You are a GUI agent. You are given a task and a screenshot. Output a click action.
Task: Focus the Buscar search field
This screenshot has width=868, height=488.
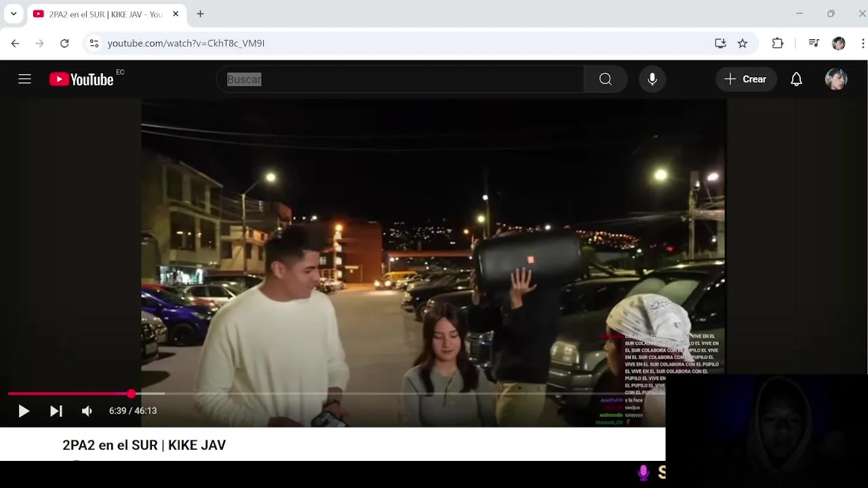[400, 79]
